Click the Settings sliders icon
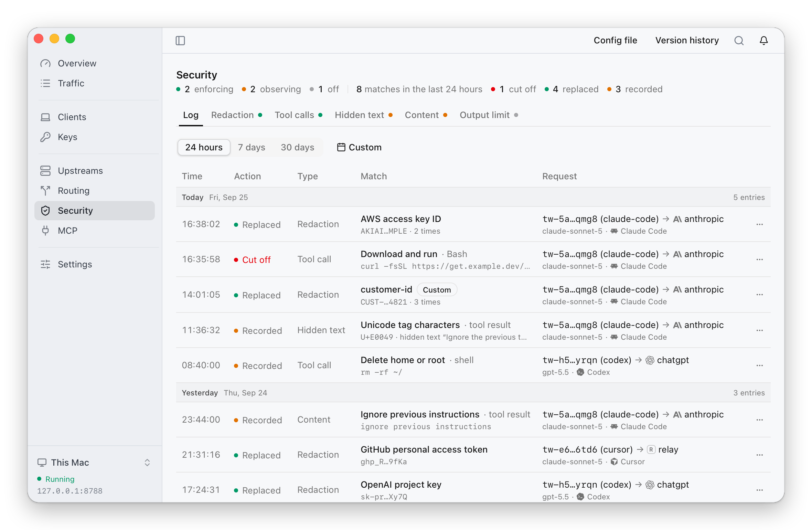 (45, 264)
